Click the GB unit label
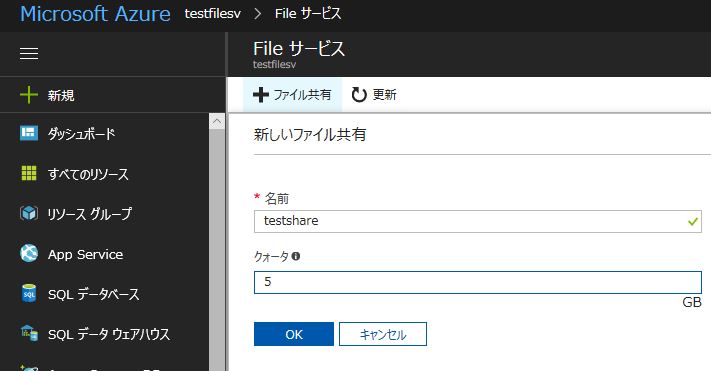 [692, 303]
